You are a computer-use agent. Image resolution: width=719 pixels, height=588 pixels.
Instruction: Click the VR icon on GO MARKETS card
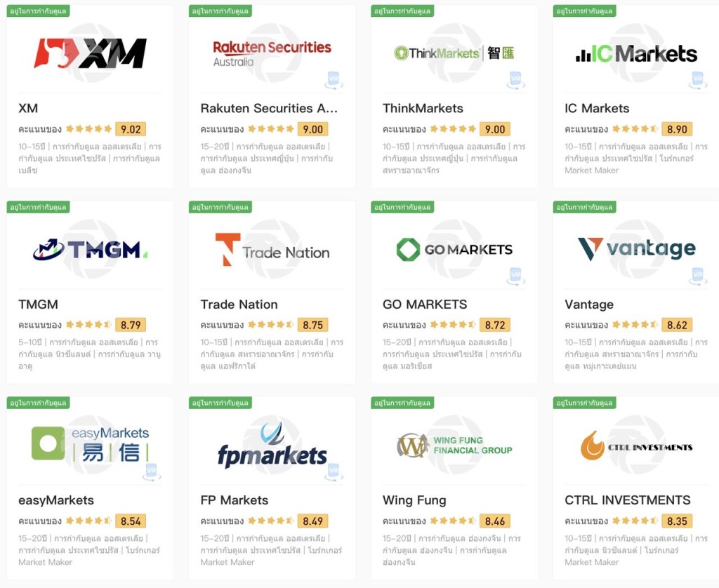[x=515, y=276]
